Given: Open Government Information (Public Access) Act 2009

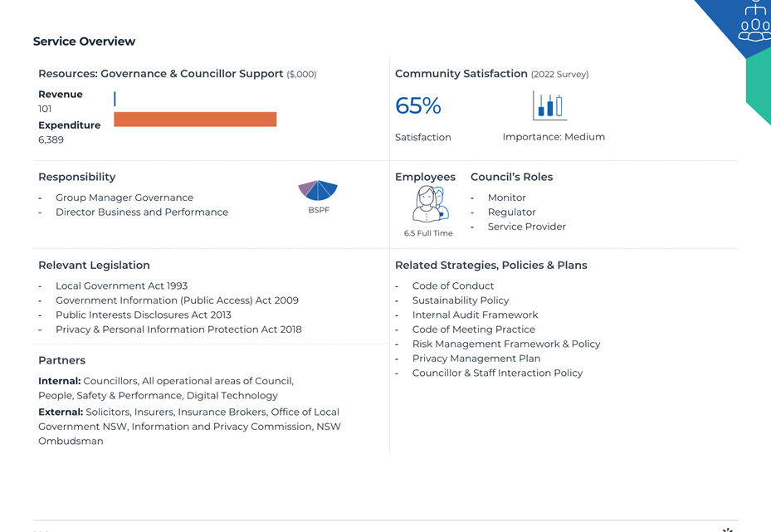Looking at the screenshot, I should 177,300.
